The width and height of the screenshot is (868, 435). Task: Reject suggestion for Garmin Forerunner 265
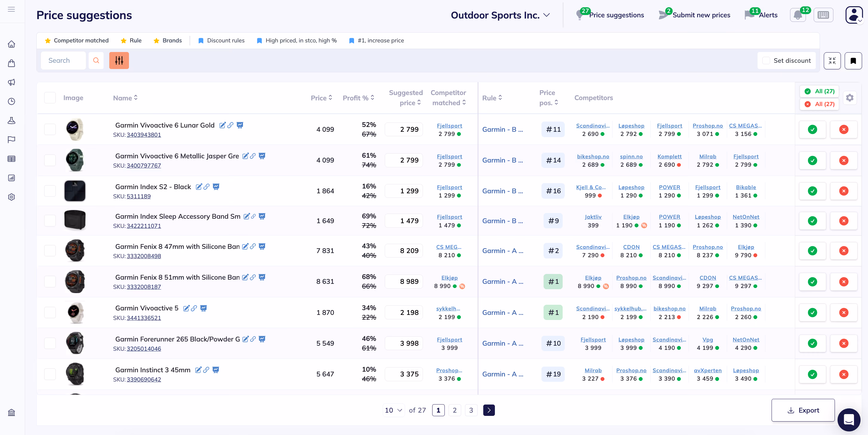coord(844,343)
